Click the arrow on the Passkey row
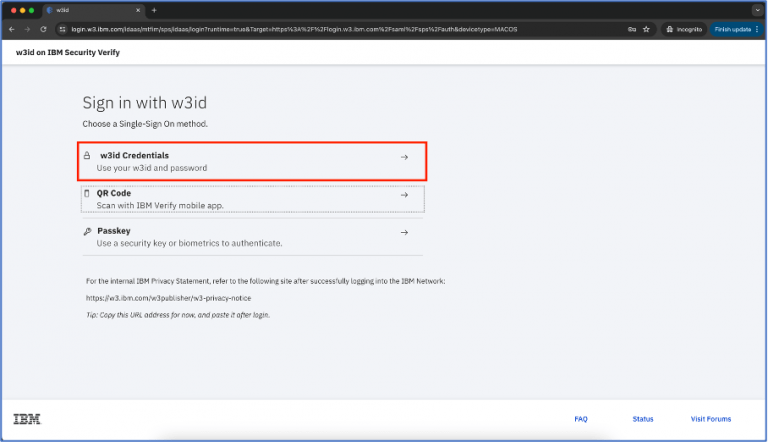768x442 pixels. pos(404,233)
